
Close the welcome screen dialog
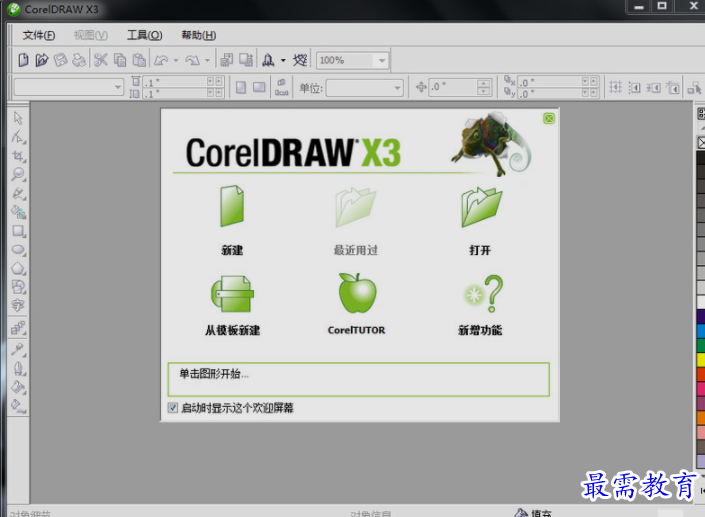pyautogui.click(x=549, y=118)
